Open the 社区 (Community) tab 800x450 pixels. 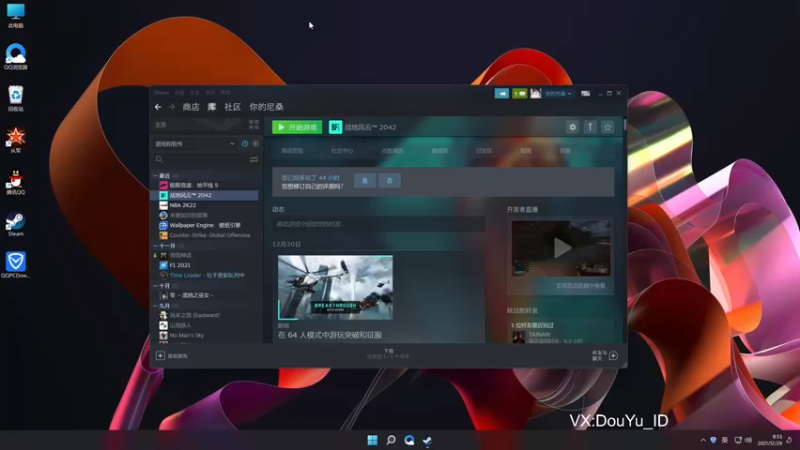pyautogui.click(x=233, y=107)
